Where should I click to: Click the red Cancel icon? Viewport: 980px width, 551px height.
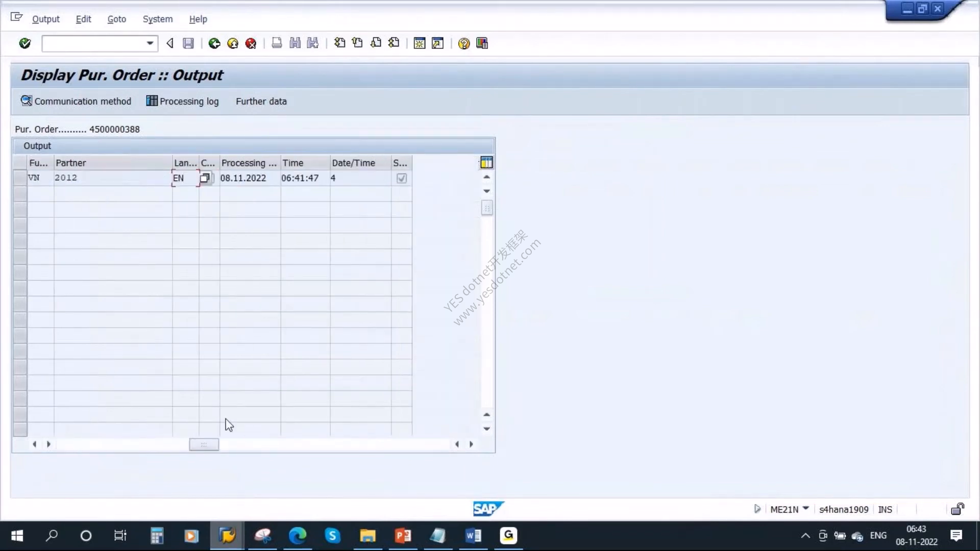[251, 43]
